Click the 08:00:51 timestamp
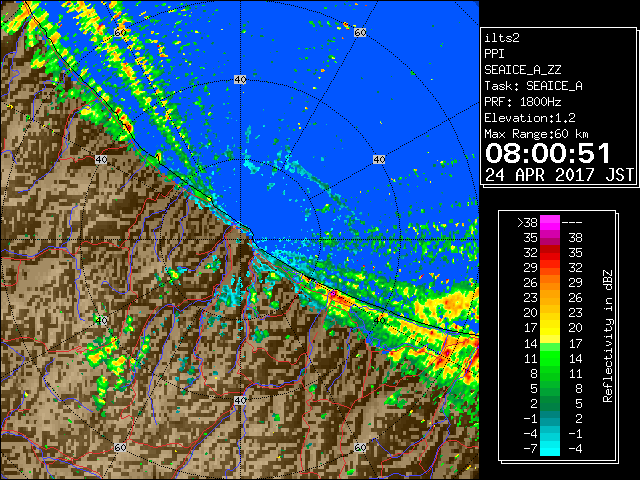This screenshot has height=480, width=640. pyautogui.click(x=548, y=153)
